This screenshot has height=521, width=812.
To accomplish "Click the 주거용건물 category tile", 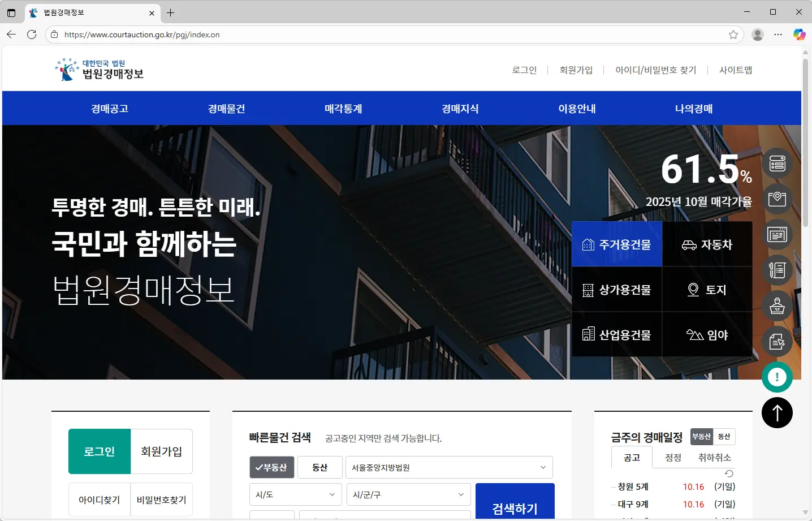I will click(617, 244).
